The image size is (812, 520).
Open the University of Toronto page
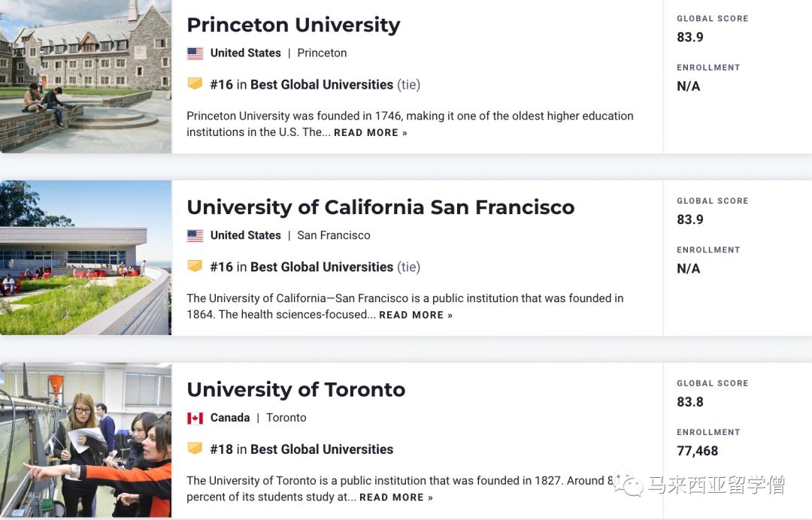pos(295,390)
